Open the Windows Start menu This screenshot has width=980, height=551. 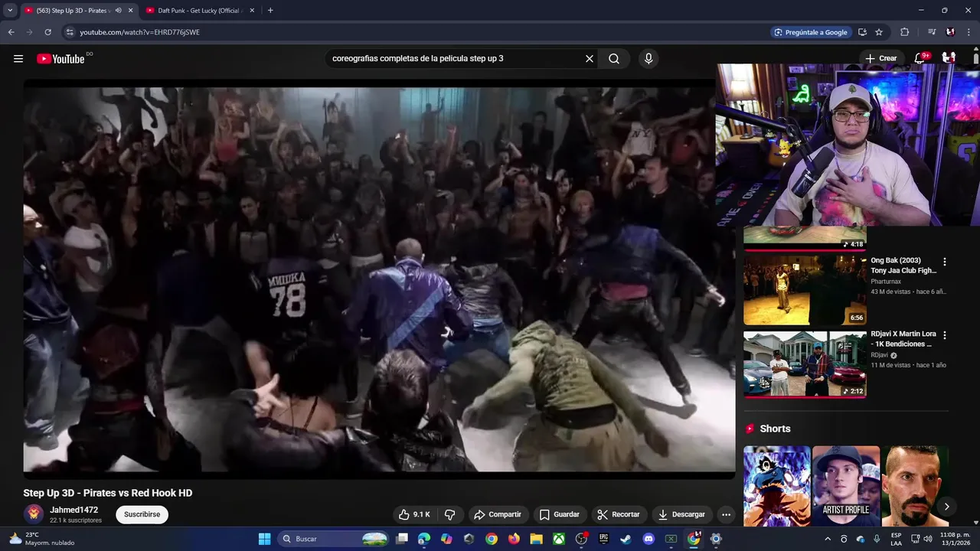tap(265, 539)
